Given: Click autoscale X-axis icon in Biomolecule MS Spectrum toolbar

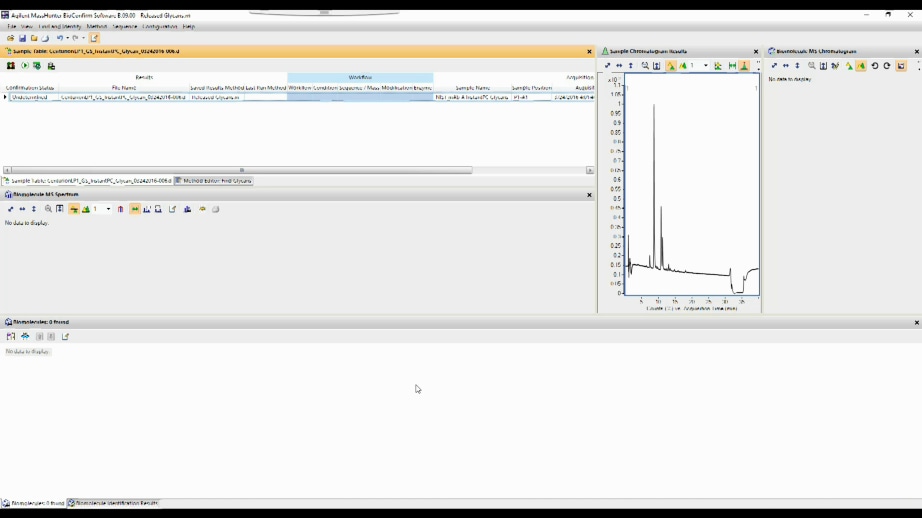Looking at the screenshot, I should (x=22, y=209).
